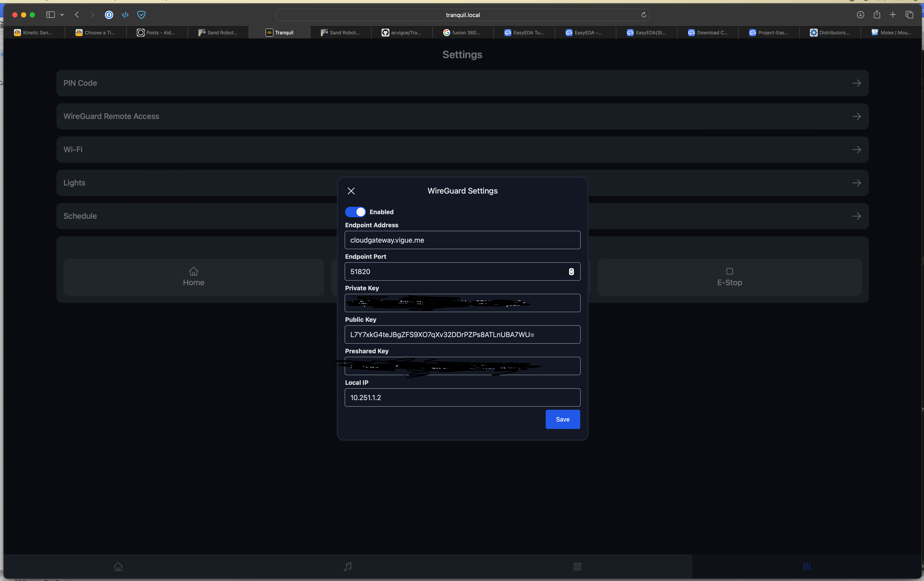Image resolution: width=924 pixels, height=581 pixels.
Task: Click the Endpoint Port stepper up arrow
Action: [x=572, y=270]
